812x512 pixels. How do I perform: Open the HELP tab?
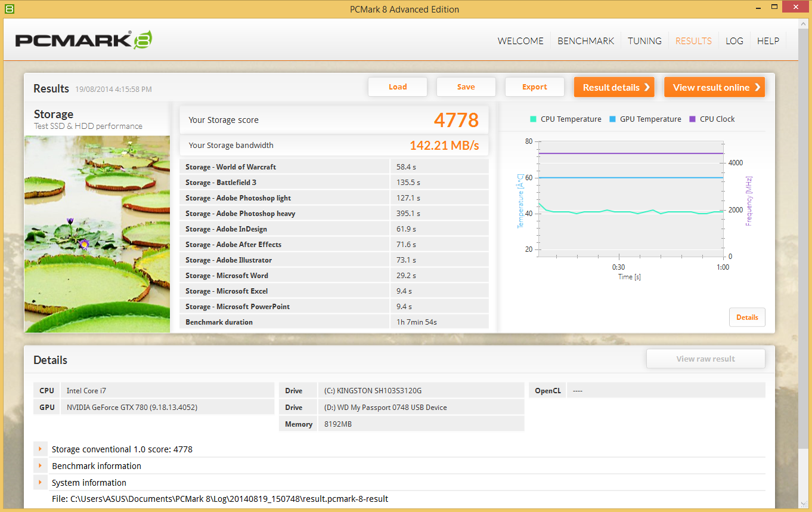click(x=768, y=41)
